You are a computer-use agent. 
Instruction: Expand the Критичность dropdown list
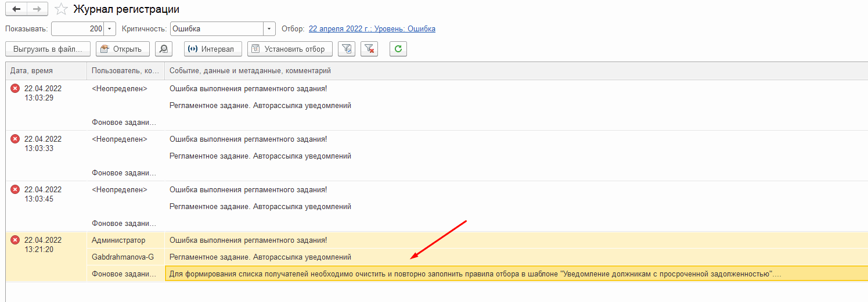pos(269,28)
